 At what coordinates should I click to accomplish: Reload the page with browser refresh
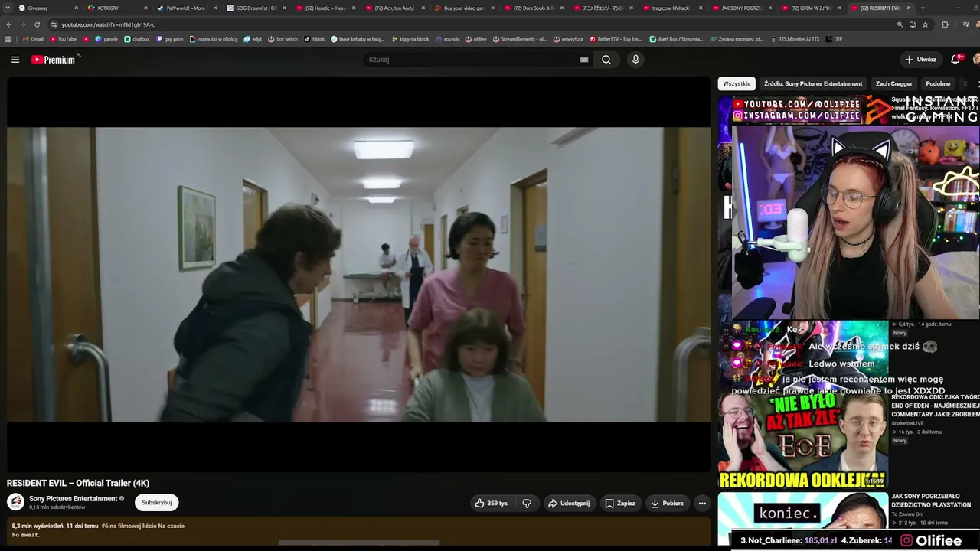tap(37, 24)
